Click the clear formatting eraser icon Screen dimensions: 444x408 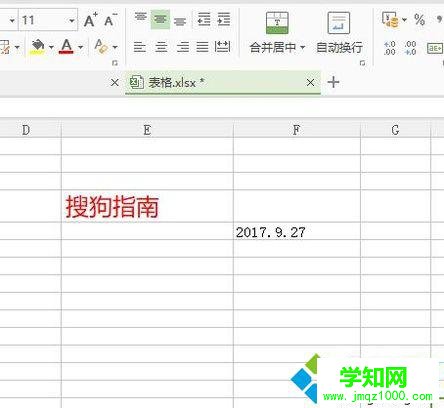tap(101, 47)
